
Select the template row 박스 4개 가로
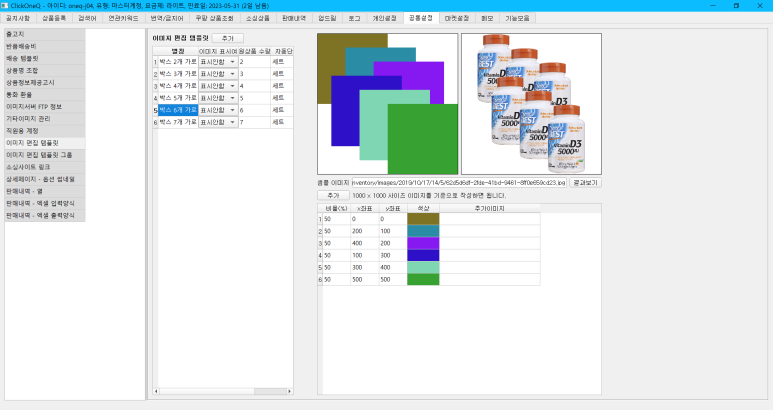pyautogui.click(x=178, y=86)
